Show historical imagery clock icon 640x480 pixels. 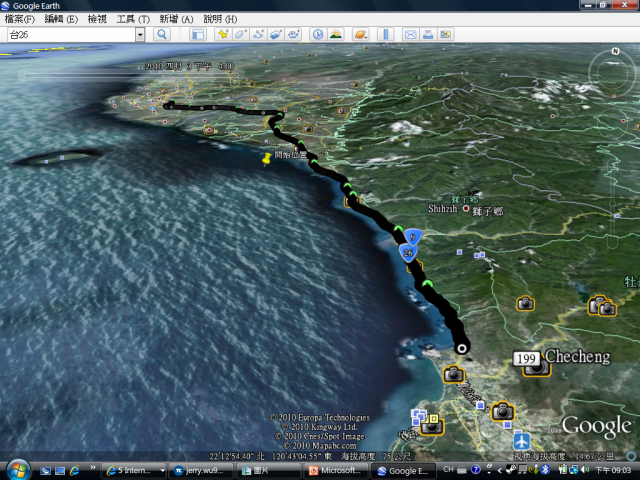(x=318, y=35)
